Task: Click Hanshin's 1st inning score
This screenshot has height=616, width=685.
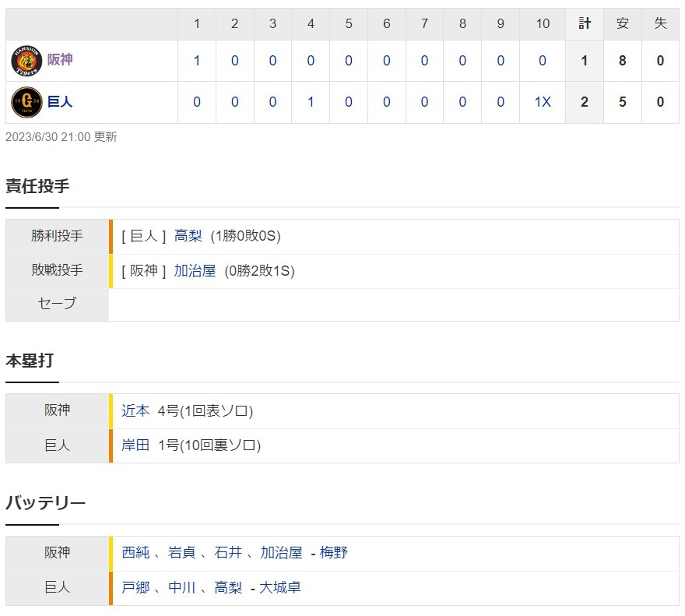Action: (x=197, y=61)
